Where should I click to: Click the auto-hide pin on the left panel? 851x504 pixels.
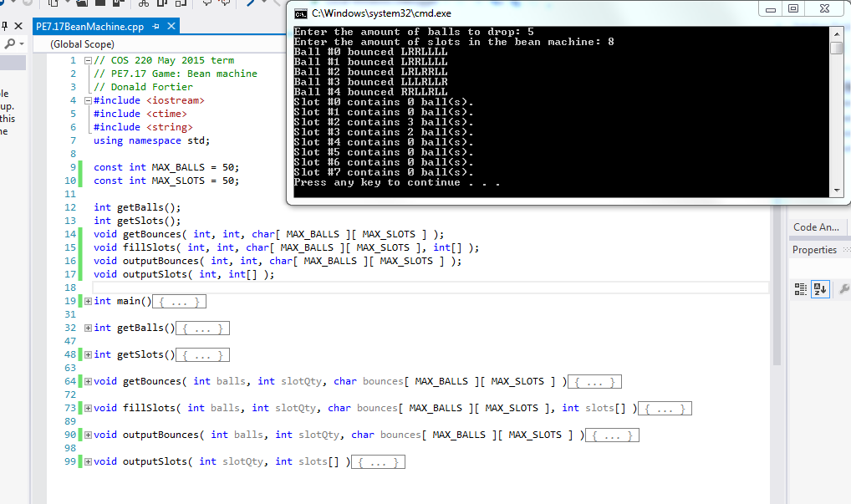4,26
